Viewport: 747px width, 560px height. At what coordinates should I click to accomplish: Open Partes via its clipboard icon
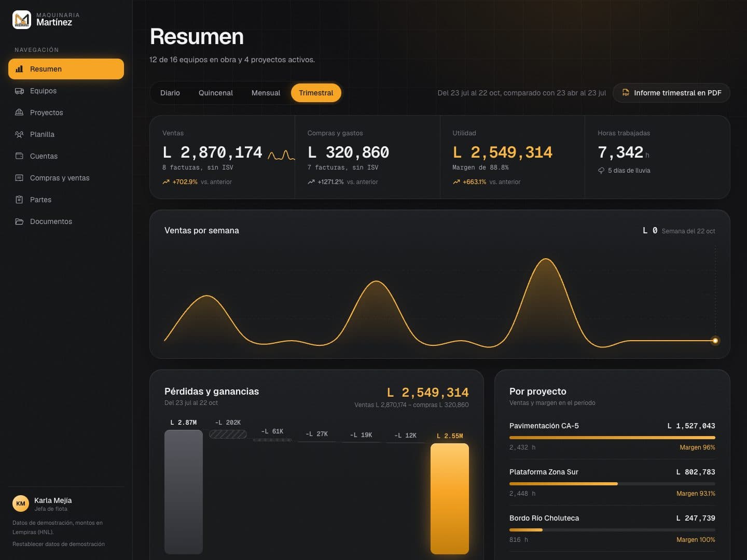[x=19, y=200]
